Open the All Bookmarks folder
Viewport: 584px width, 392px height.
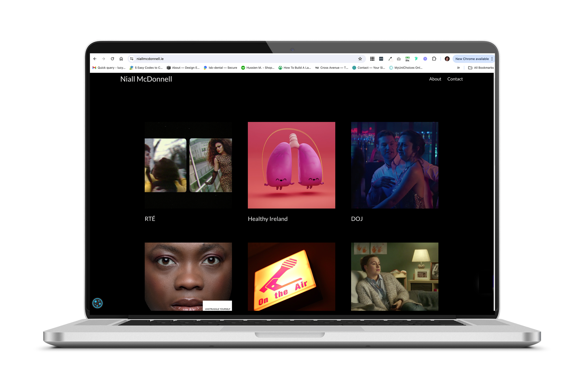(481, 68)
